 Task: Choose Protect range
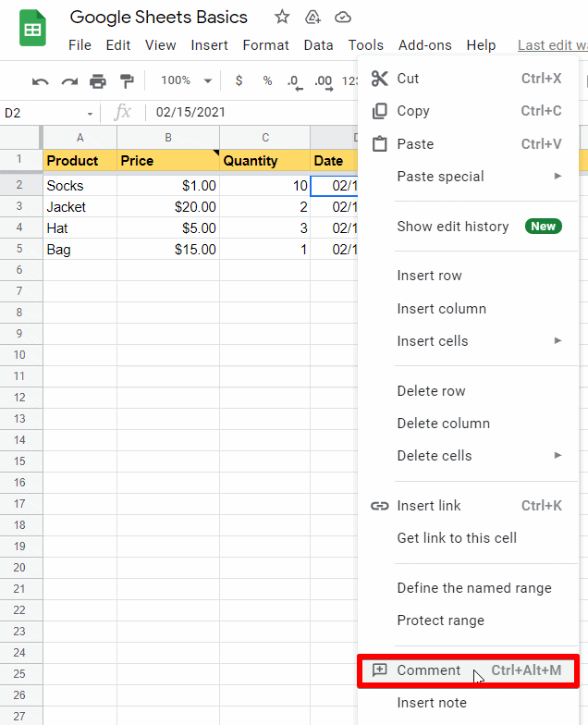click(468, 620)
